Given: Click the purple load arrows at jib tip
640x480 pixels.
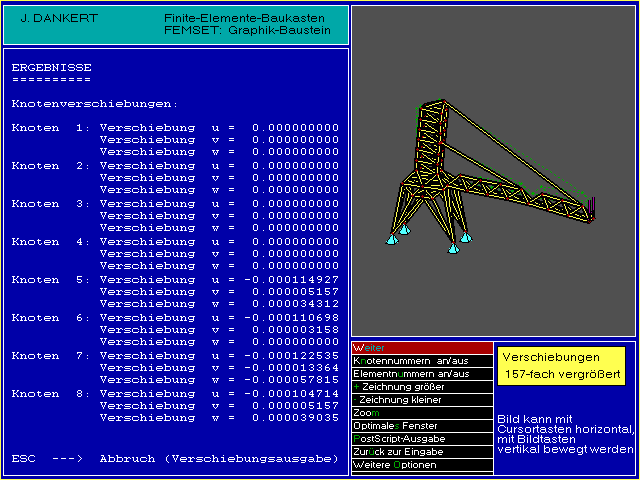Looking at the screenshot, I should pyautogui.click(x=592, y=208).
